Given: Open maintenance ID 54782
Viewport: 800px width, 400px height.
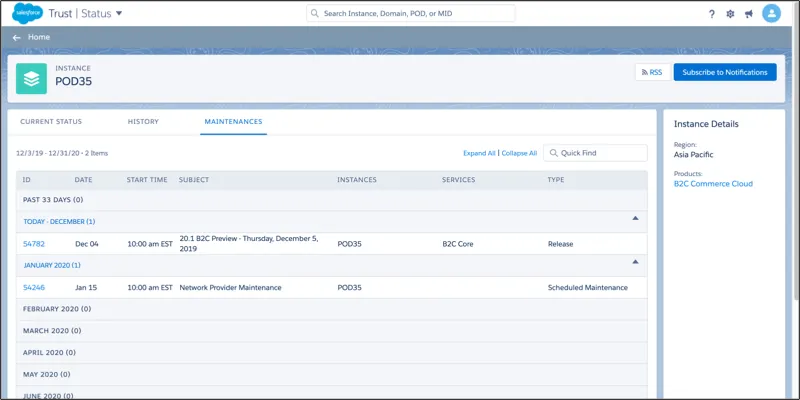Looking at the screenshot, I should tap(34, 244).
